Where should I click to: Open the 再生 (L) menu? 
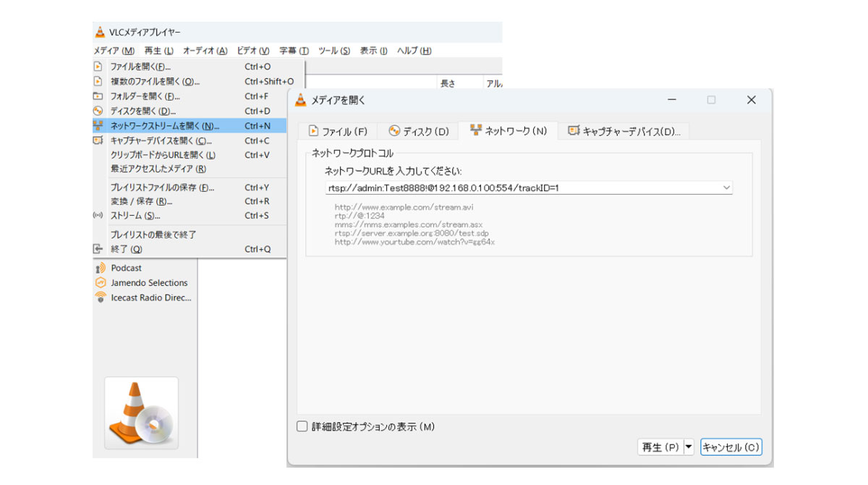159,51
